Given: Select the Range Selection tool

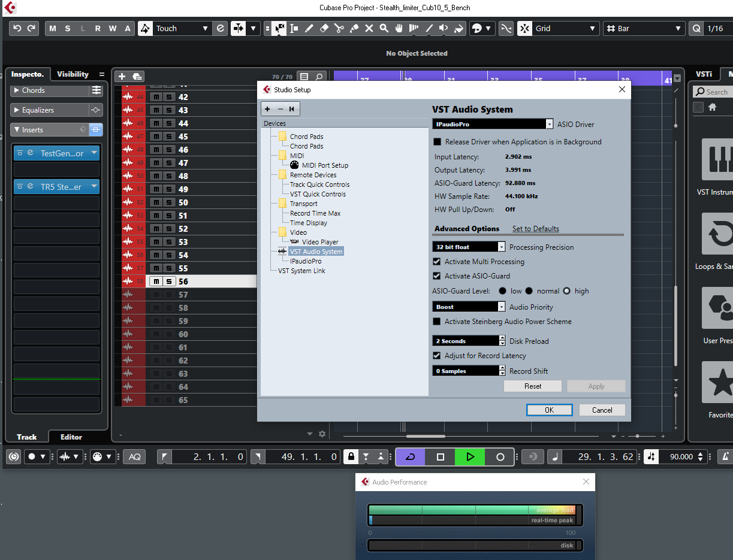Looking at the screenshot, I should pyautogui.click(x=294, y=28).
